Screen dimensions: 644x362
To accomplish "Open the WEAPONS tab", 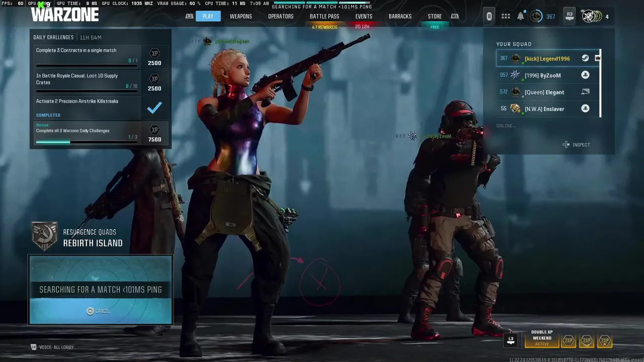I will tap(240, 16).
